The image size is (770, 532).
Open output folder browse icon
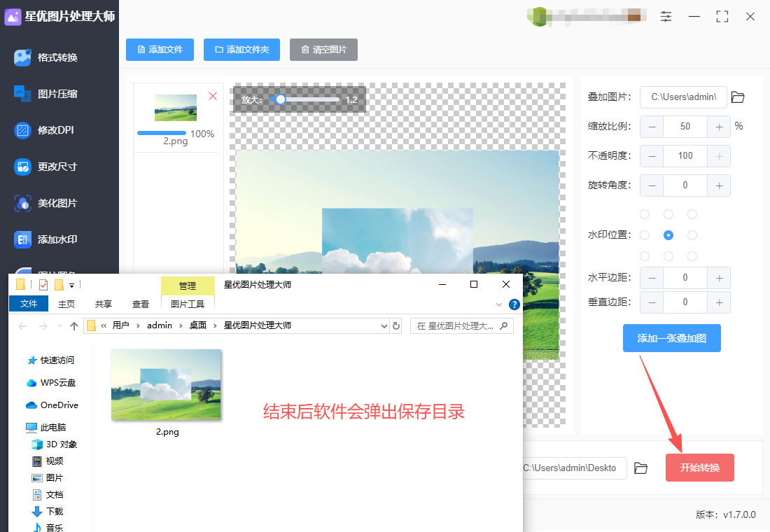coord(640,468)
